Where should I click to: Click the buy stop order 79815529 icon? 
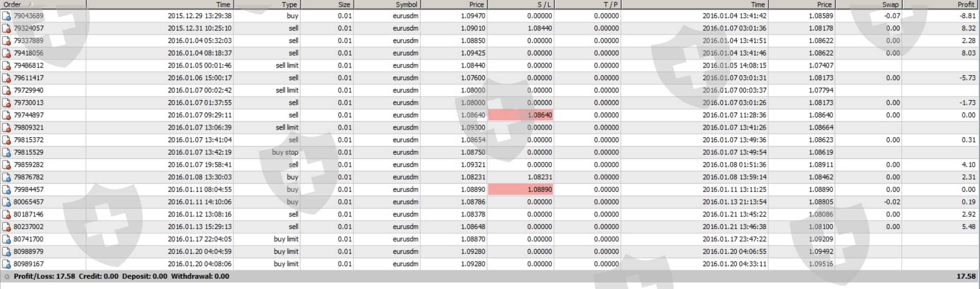point(7,152)
